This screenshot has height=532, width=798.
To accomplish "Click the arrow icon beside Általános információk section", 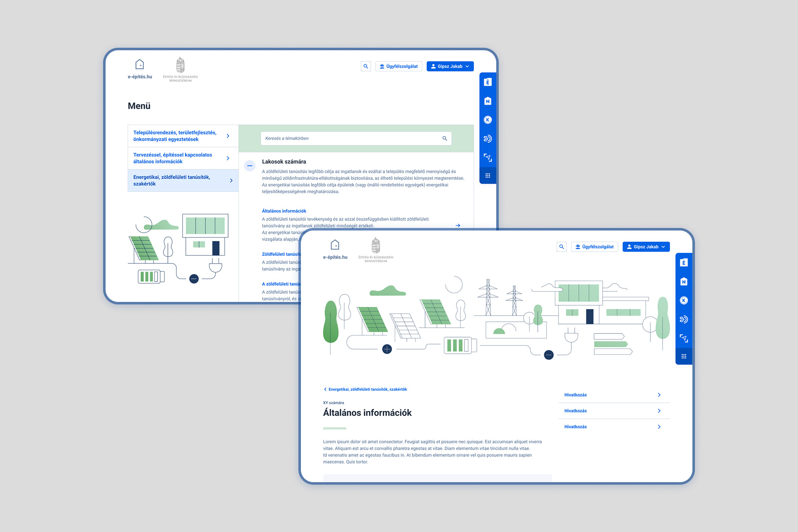I will point(458,226).
